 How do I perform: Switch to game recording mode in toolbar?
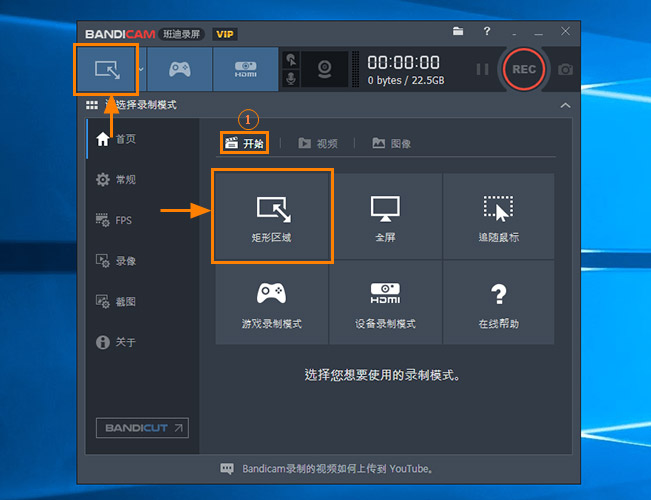tap(180, 69)
